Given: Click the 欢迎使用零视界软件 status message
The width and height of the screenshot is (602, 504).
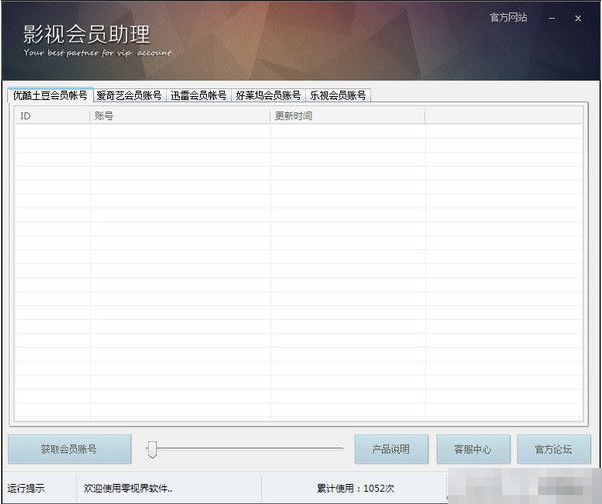Looking at the screenshot, I should pos(127,489).
